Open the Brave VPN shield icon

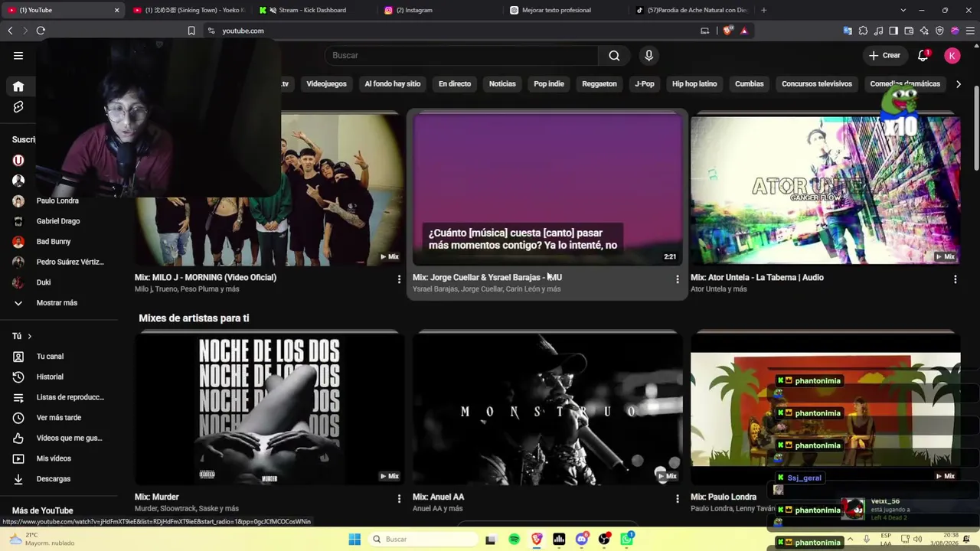coord(939,31)
